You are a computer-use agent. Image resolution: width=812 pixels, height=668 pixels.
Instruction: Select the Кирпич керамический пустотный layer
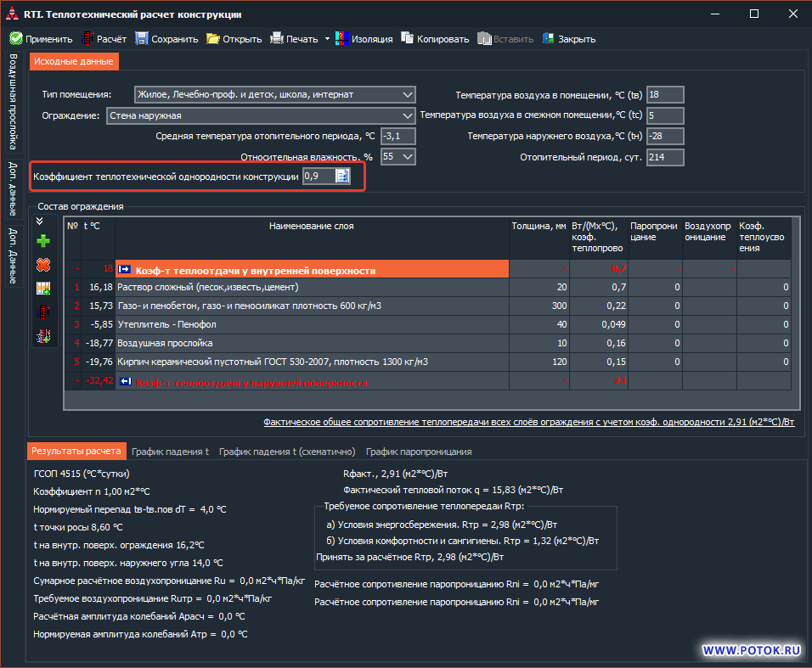pyautogui.click(x=428, y=362)
